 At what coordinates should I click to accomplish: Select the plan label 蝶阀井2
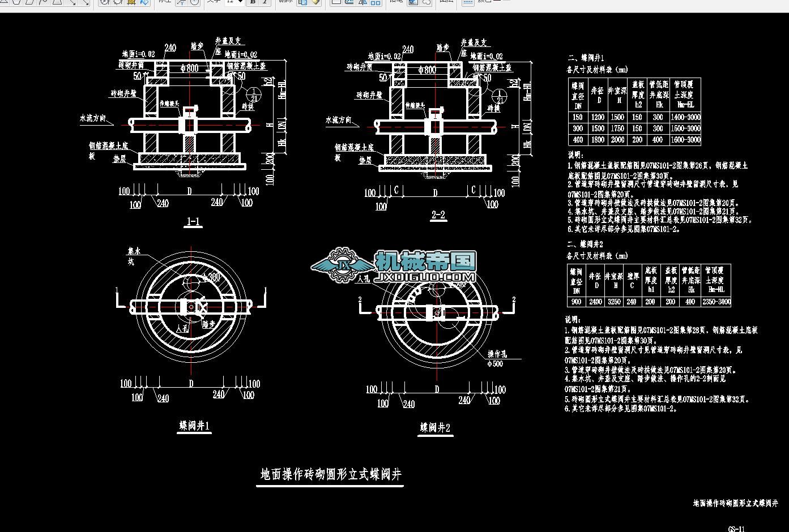click(435, 428)
